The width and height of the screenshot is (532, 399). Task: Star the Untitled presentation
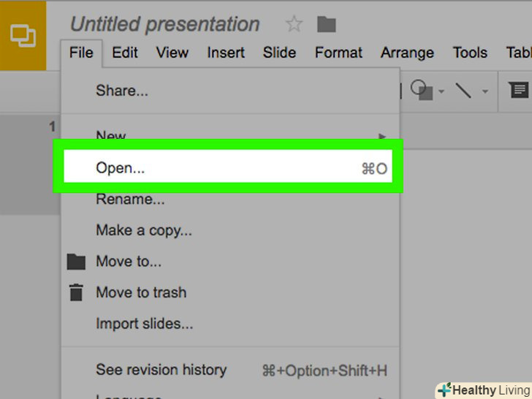click(x=294, y=24)
